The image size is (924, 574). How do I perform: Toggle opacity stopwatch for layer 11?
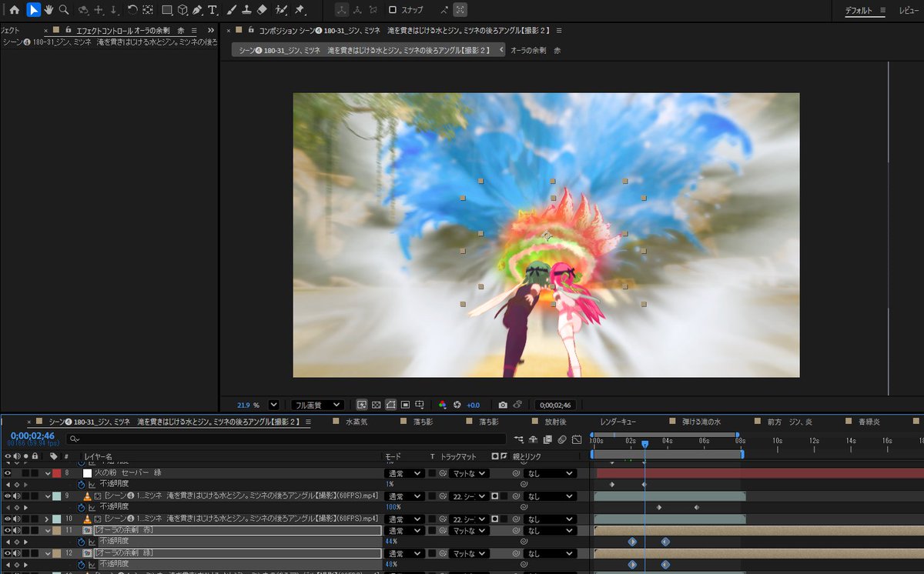point(81,542)
